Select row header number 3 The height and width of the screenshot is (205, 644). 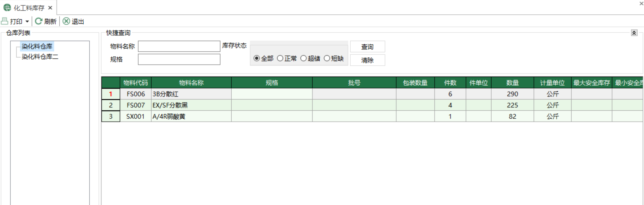pyautogui.click(x=111, y=116)
